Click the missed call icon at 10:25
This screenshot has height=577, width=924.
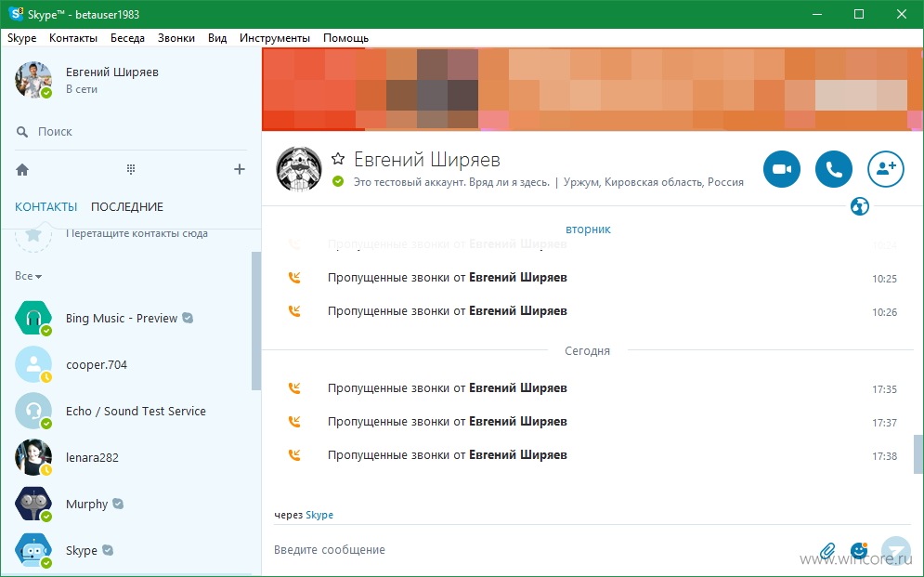pyautogui.click(x=294, y=277)
